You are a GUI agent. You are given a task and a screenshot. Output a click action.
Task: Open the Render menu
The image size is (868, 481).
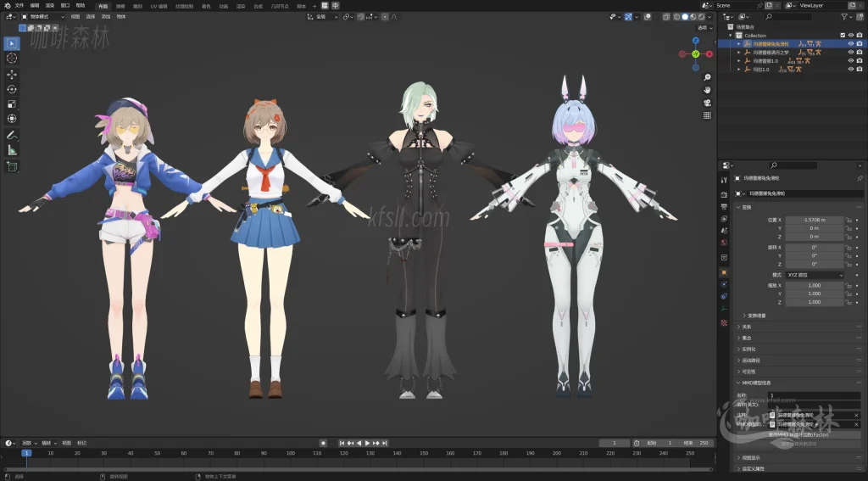[50, 6]
